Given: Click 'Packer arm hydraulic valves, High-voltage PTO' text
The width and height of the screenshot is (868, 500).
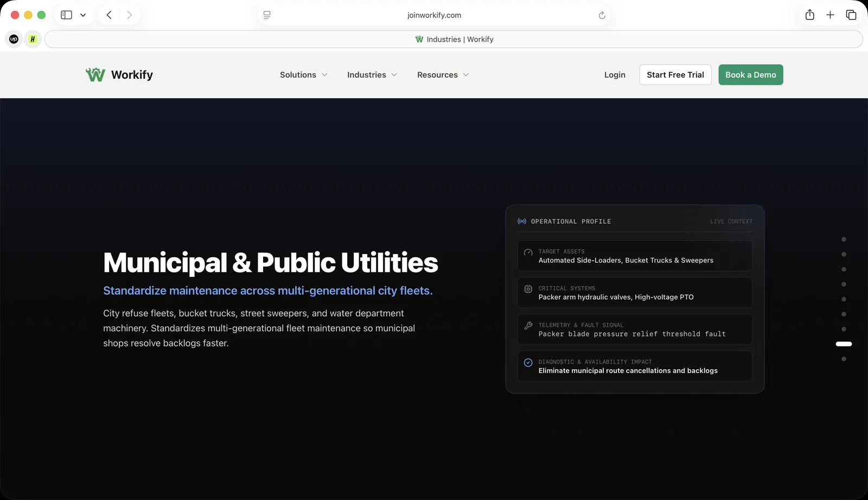Looking at the screenshot, I should [x=616, y=298].
